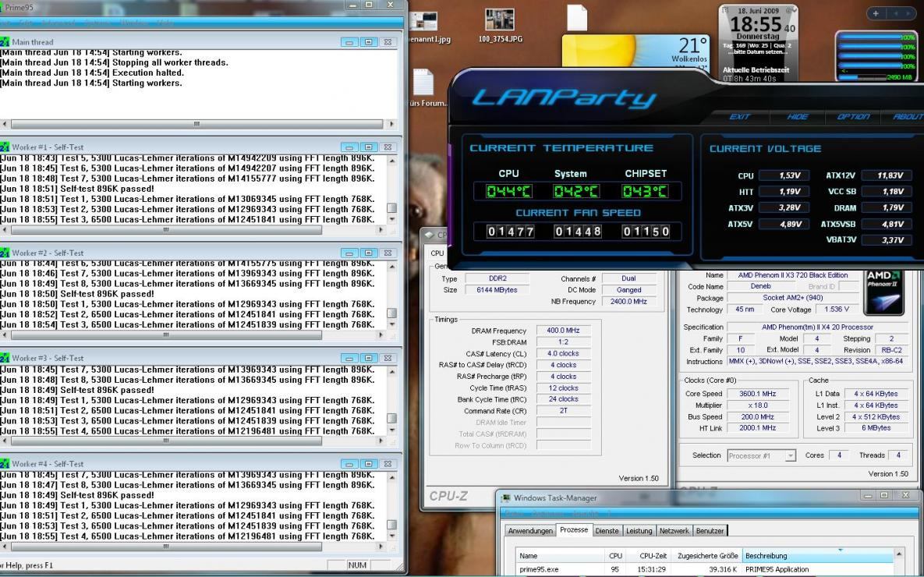Screen dimensions: 924x577
Task: Click the fan speed 01150 readout
Action: pyautogui.click(x=646, y=232)
